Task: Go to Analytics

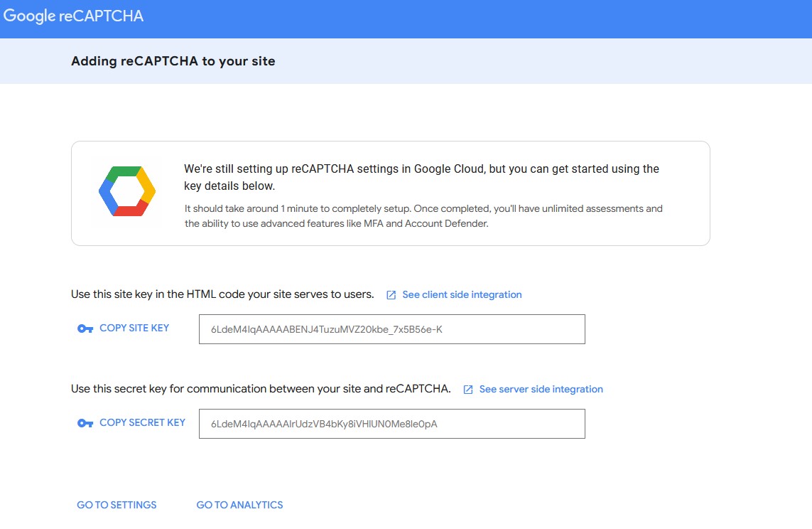Action: (x=240, y=505)
